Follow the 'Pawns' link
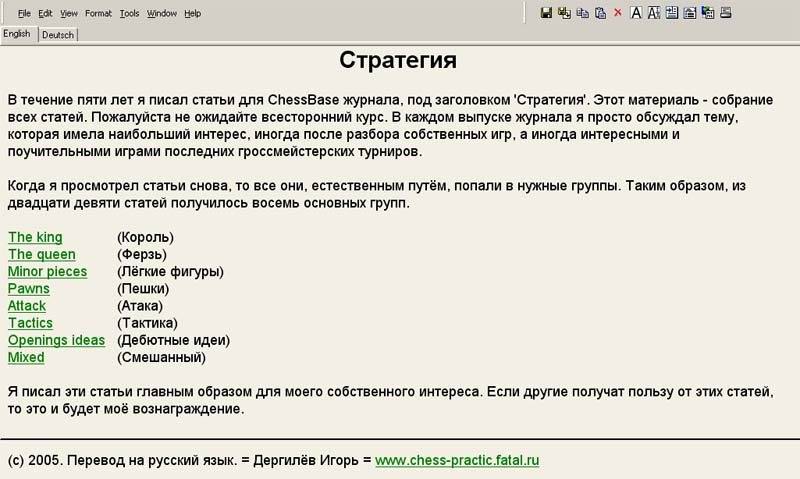This screenshot has width=800, height=479. [x=29, y=289]
